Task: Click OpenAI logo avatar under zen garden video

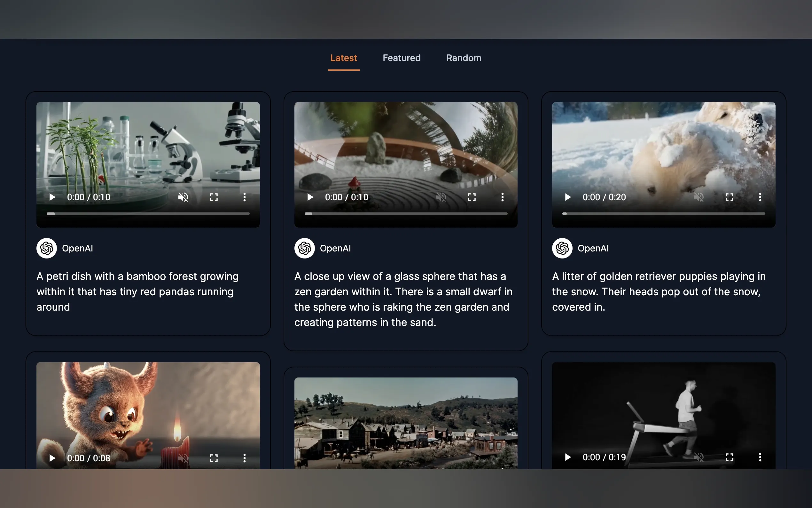Action: click(x=304, y=248)
